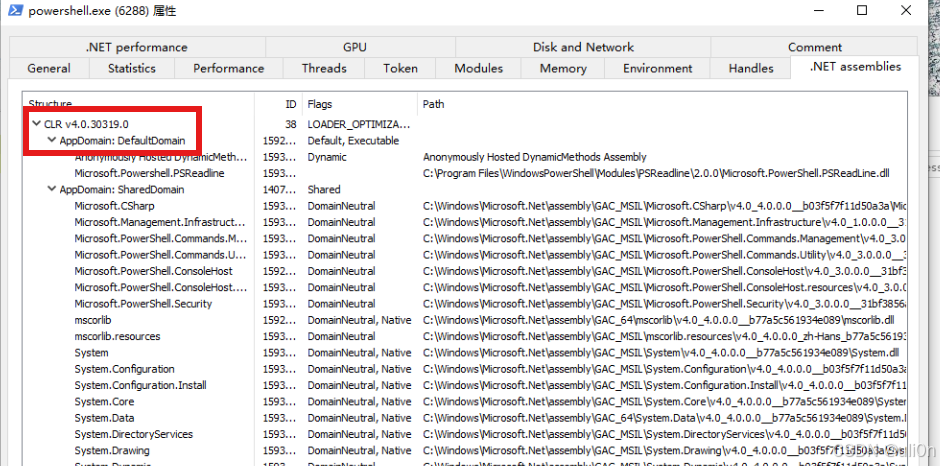
Task: Click the mscorlib.dll GAC_64 path cell
Action: pyautogui.click(x=658, y=320)
